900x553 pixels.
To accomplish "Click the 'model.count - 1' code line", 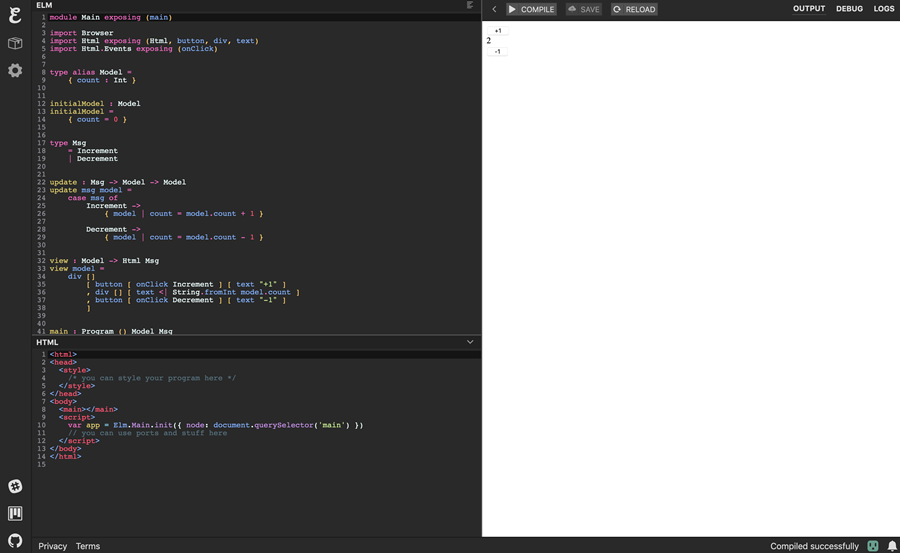I will click(x=184, y=237).
